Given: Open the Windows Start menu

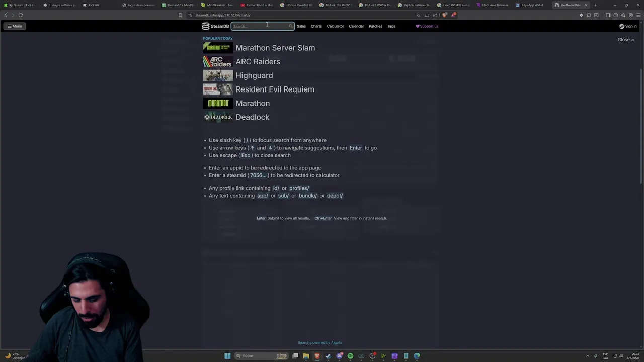Looking at the screenshot, I should [x=227, y=356].
